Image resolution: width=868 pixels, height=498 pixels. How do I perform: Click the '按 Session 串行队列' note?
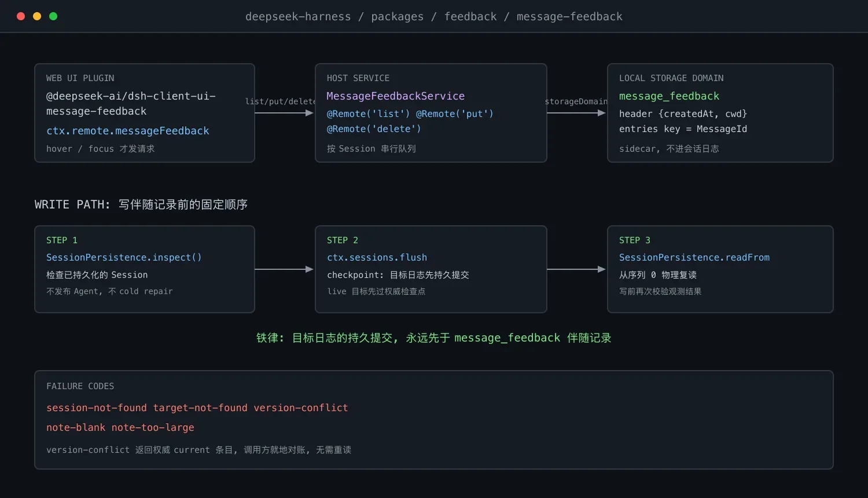click(372, 149)
